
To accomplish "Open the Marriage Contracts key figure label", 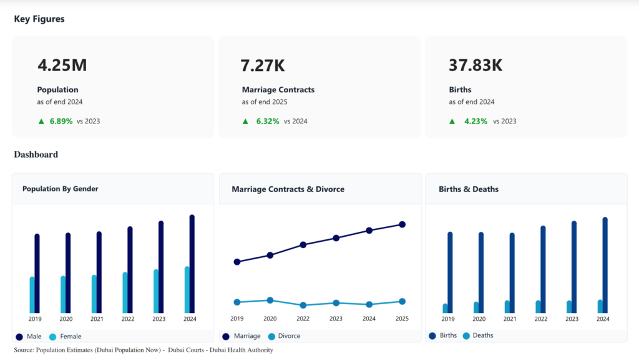I will point(278,90).
